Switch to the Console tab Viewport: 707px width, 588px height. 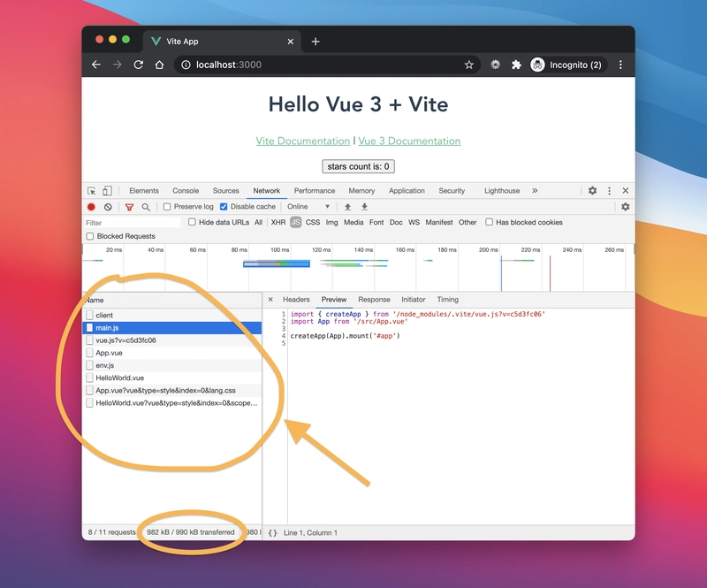point(186,191)
